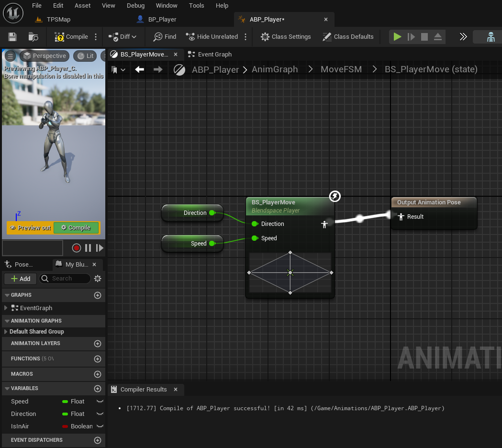
Task: Open Hide Unrelated options three-dot menu
Action: [x=245, y=37]
